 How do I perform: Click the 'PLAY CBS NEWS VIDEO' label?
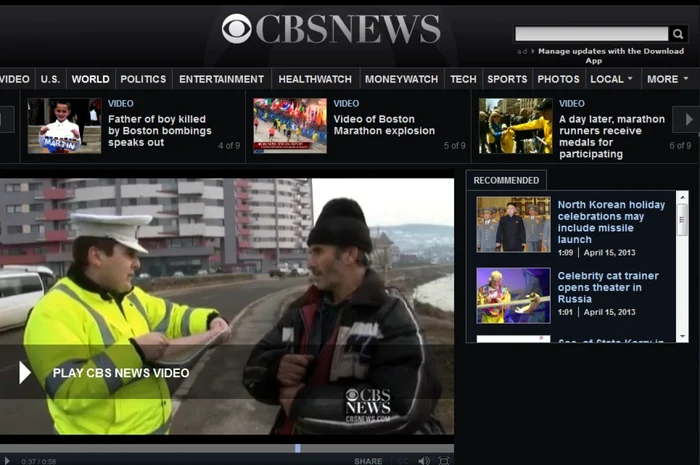pos(121,373)
